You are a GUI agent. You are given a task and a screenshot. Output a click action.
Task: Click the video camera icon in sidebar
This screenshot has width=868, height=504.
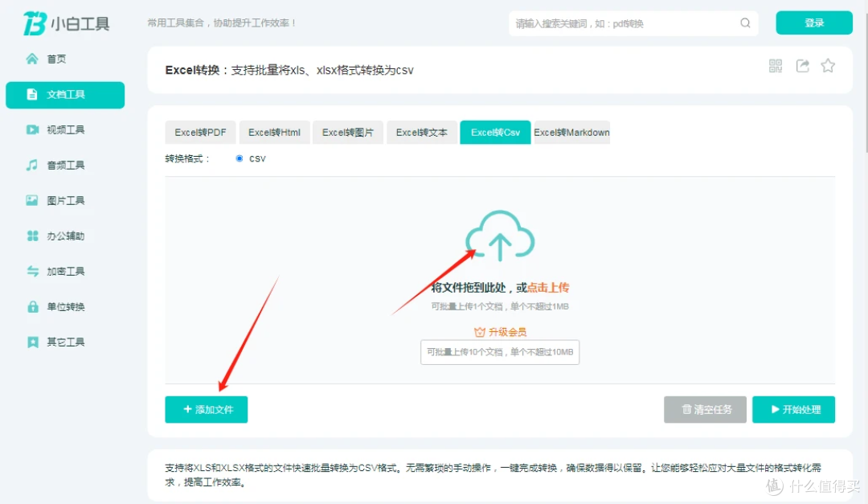(32, 129)
